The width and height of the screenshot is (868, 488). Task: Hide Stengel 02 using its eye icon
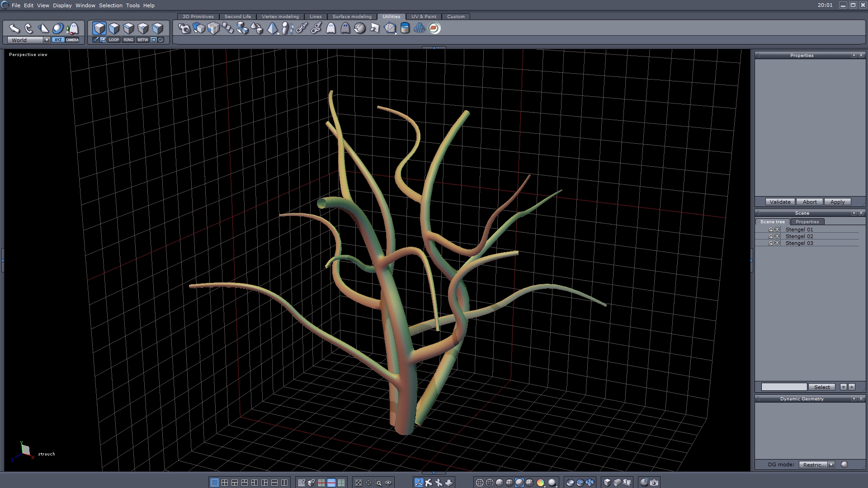click(777, 236)
